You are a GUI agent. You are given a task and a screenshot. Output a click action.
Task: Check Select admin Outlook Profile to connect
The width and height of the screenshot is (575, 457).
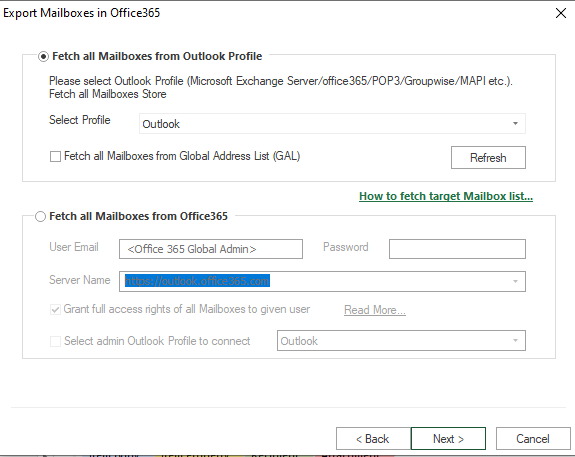(x=55, y=341)
